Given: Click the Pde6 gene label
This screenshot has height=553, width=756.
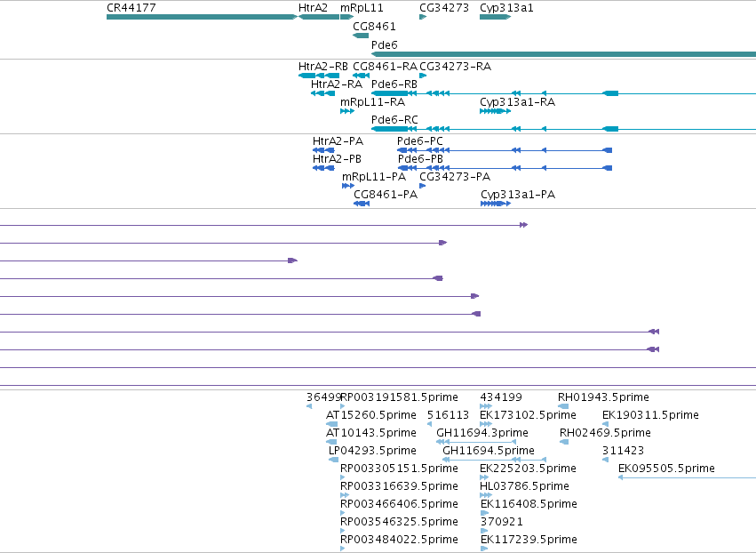Looking at the screenshot, I should tap(385, 44).
